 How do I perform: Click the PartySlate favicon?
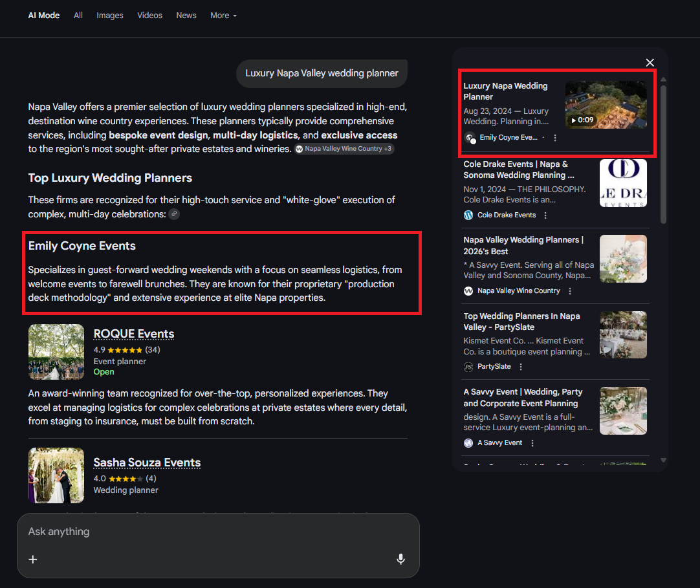point(468,367)
